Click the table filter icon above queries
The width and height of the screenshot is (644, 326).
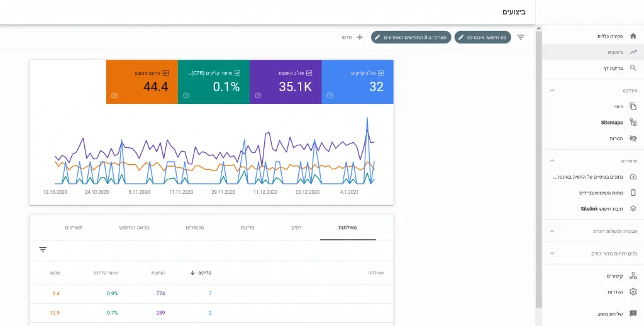tap(43, 250)
